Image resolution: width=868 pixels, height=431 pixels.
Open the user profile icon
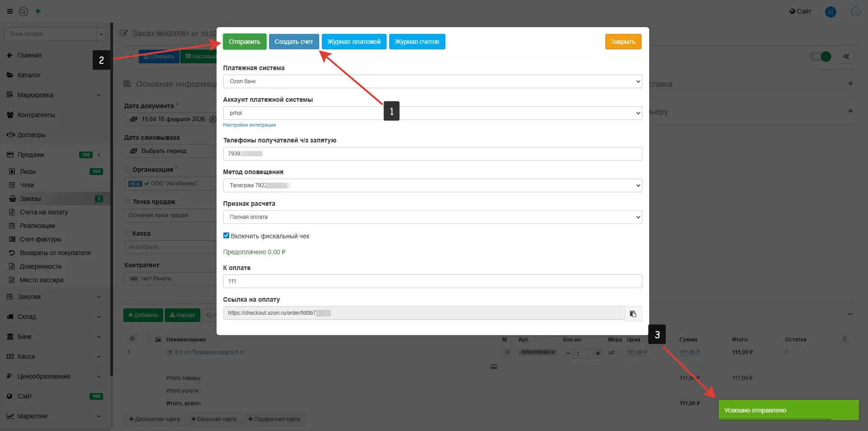coord(830,12)
